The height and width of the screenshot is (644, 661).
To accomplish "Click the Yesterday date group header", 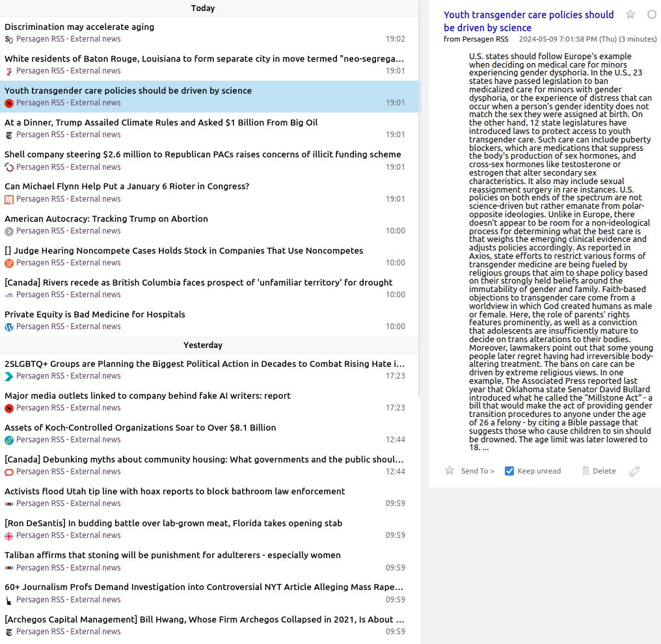I will coord(203,345).
